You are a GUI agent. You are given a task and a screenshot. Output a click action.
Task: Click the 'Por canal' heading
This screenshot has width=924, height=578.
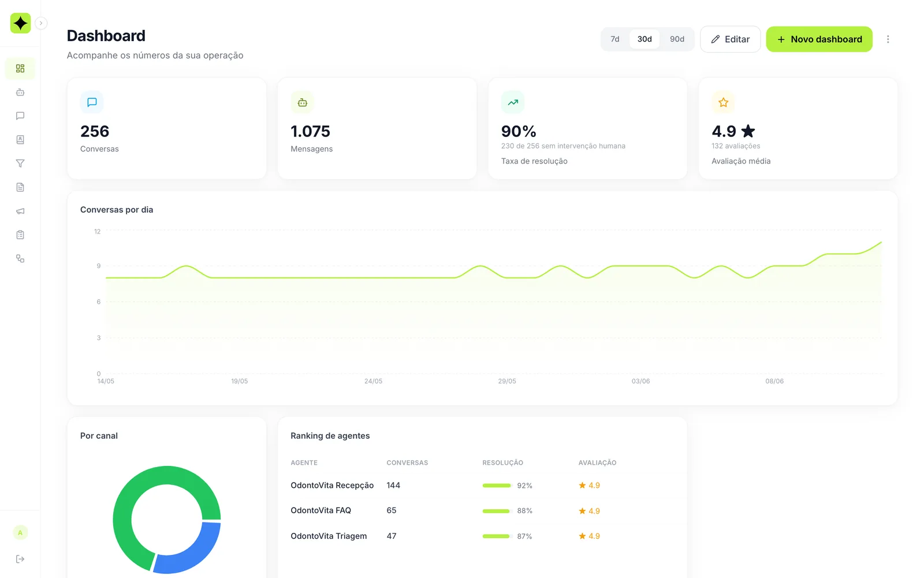99,436
